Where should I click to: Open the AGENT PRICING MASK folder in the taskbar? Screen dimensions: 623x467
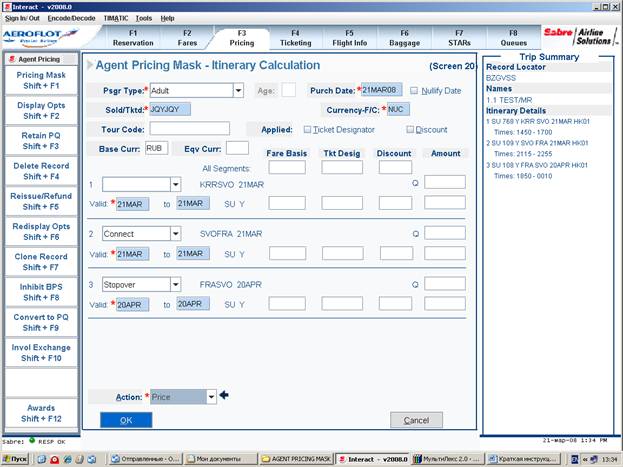point(296,459)
